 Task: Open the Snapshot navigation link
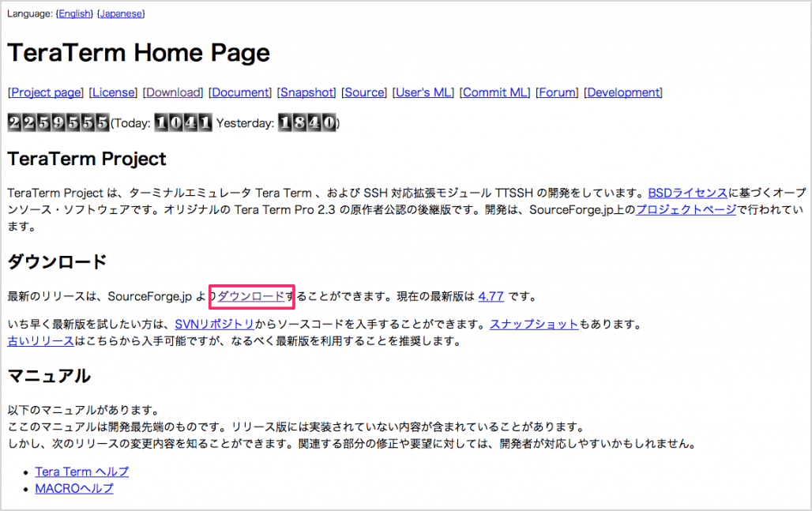tap(307, 92)
